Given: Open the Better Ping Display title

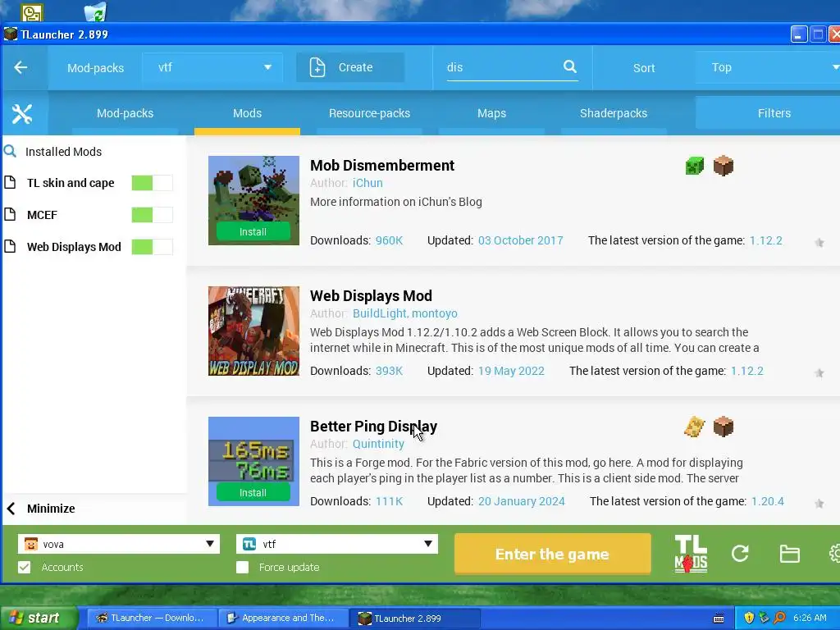Looking at the screenshot, I should click(x=373, y=427).
